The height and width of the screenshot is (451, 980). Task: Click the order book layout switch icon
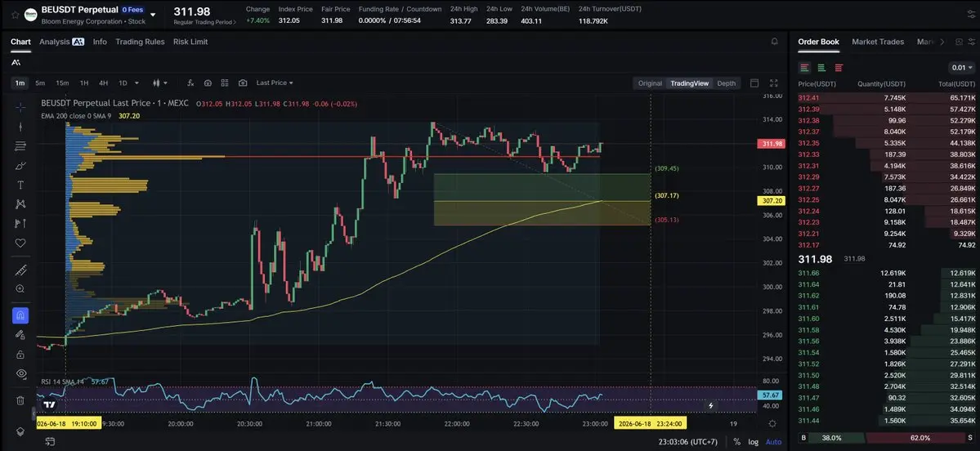959,42
